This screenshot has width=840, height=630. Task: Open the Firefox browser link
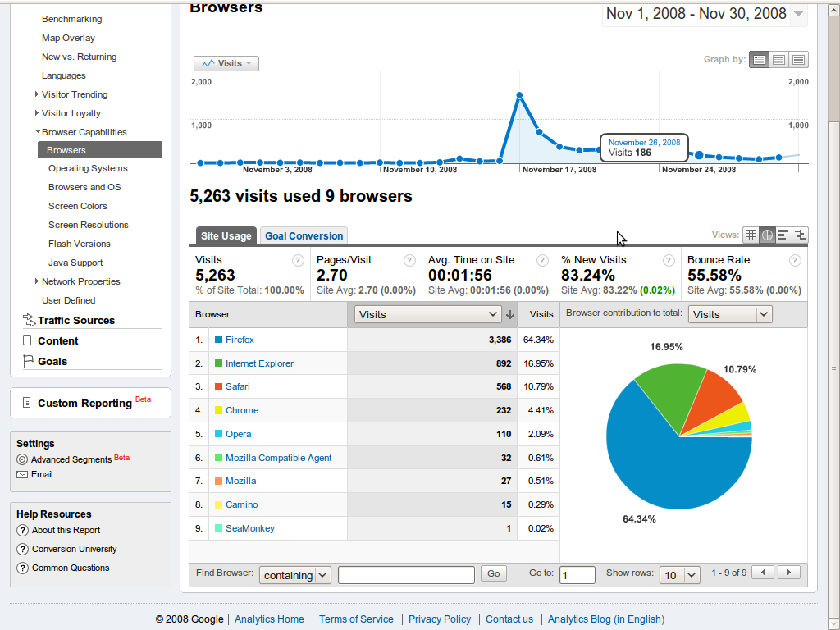click(x=240, y=340)
